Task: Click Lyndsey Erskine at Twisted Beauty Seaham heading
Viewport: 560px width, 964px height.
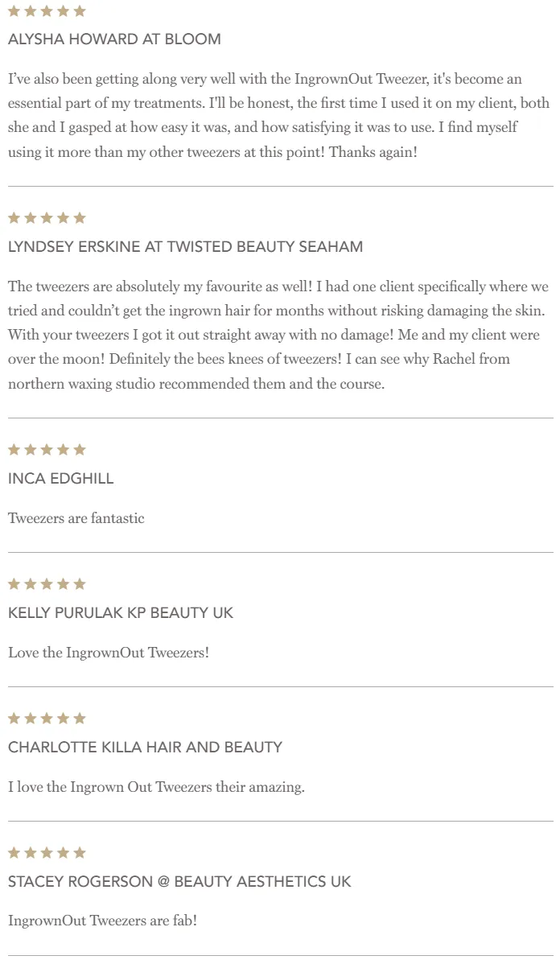Action: [185, 247]
